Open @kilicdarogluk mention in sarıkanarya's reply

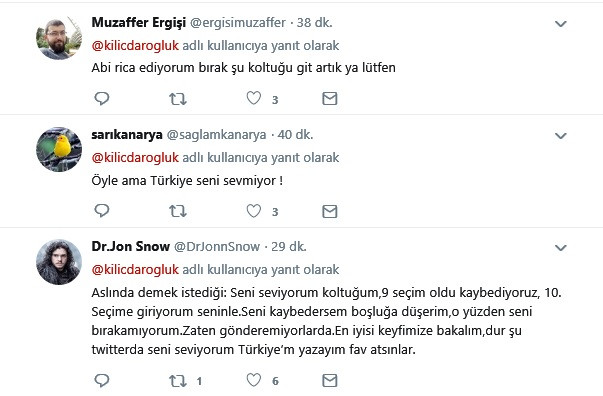(x=135, y=157)
